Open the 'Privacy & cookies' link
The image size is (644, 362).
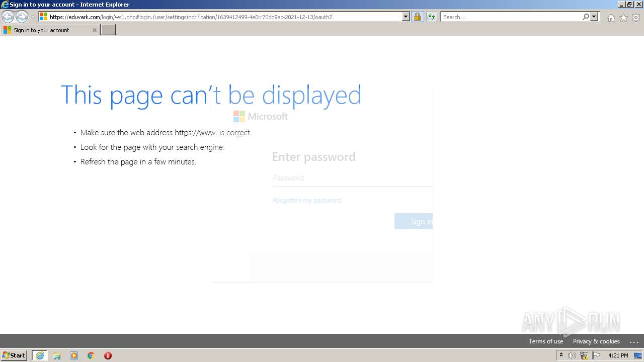tap(596, 341)
